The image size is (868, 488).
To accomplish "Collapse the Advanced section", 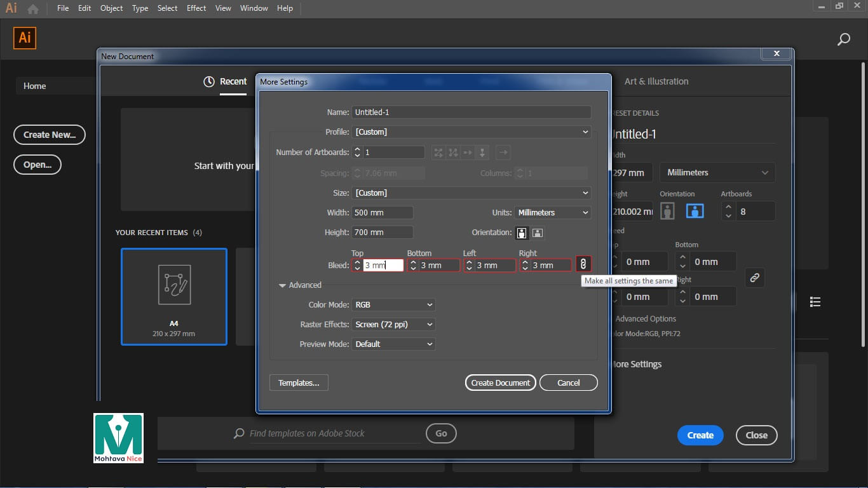I will [283, 285].
